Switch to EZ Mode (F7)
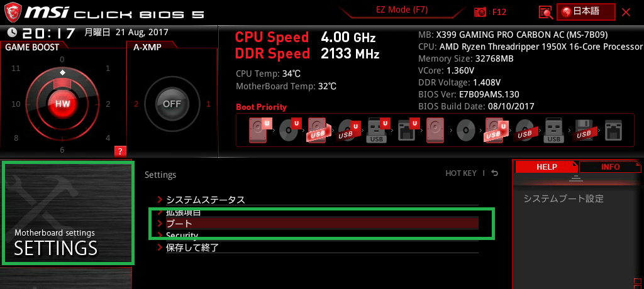This screenshot has width=644, height=289. pyautogui.click(x=402, y=10)
